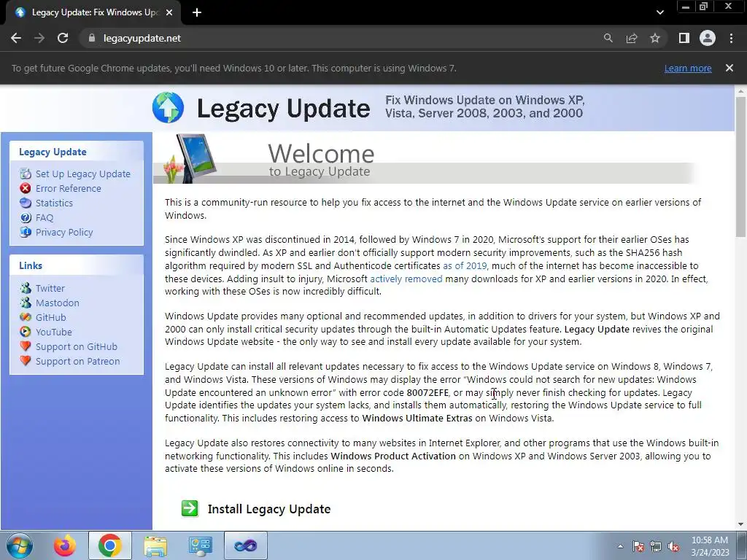Switch to Chrome in the taskbar
Viewport: 747px width, 560px height.
pos(109,545)
